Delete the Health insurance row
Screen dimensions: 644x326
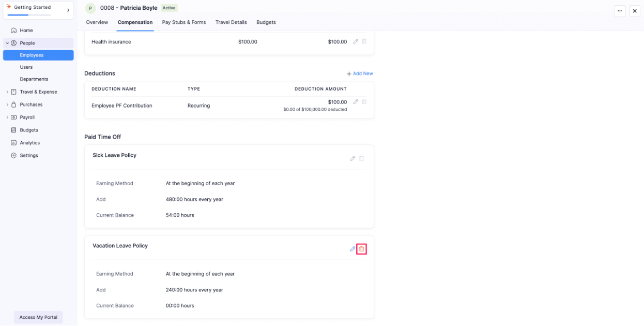[x=364, y=41]
